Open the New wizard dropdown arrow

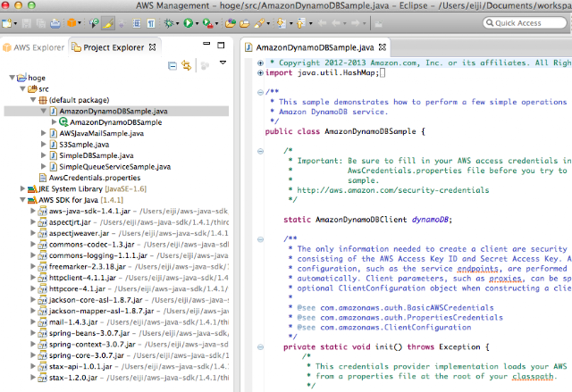point(15,24)
